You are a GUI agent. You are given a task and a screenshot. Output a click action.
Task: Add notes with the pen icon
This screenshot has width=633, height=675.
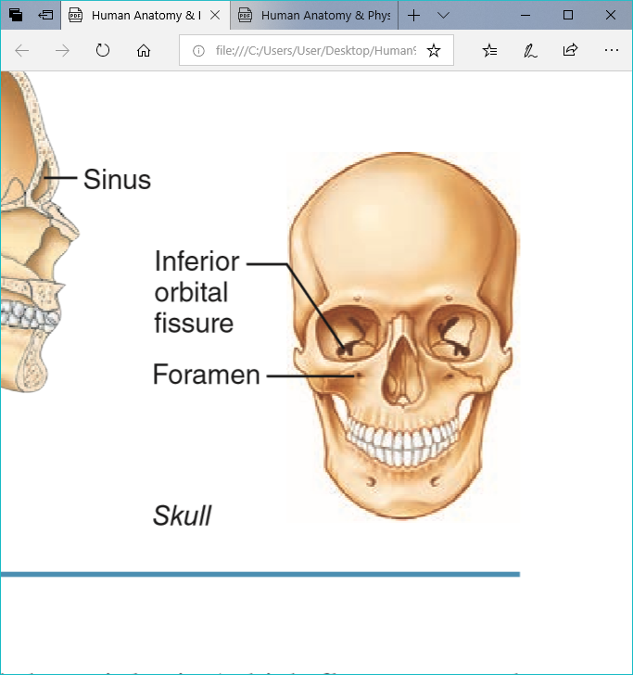click(530, 51)
